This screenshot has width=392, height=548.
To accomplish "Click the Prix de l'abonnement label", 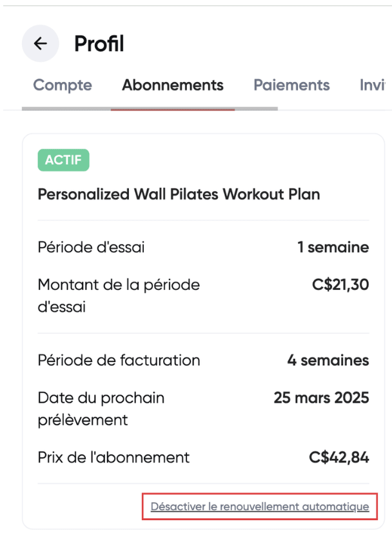I will coord(113,458).
